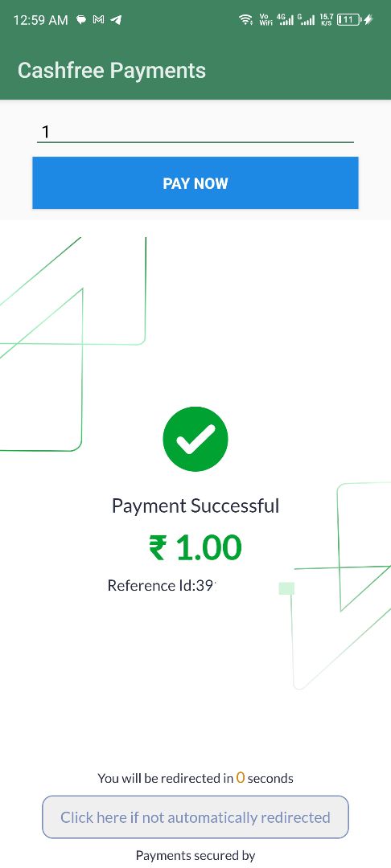Click the Payment Successful text
391x868 pixels.
(x=195, y=506)
